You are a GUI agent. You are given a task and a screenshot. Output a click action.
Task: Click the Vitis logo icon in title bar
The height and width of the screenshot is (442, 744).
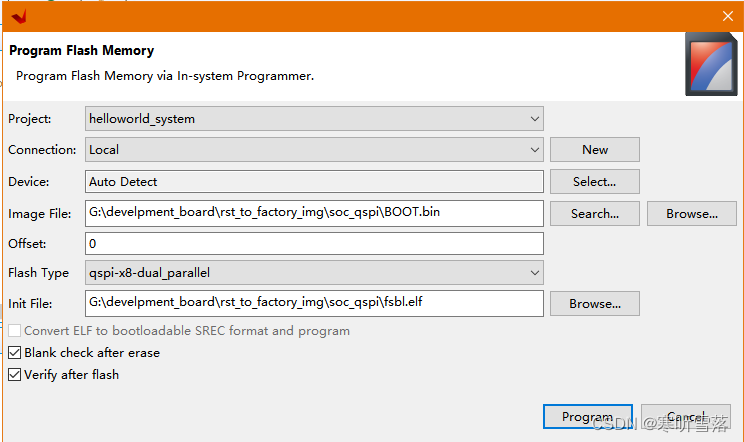click(x=19, y=17)
